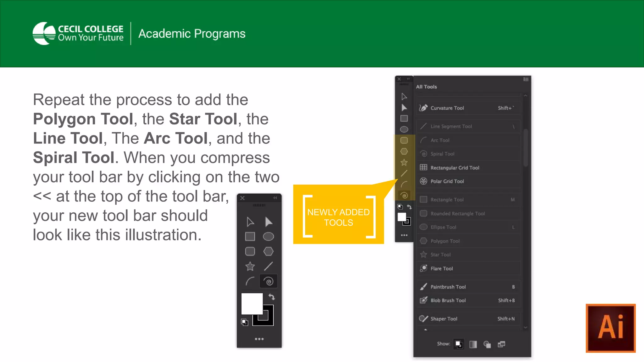
Task: Select the Spiral tool in compact toolbar
Action: (268, 281)
